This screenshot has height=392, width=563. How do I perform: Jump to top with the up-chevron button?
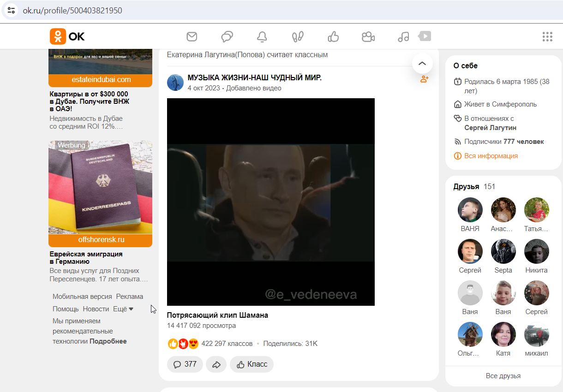(x=422, y=63)
